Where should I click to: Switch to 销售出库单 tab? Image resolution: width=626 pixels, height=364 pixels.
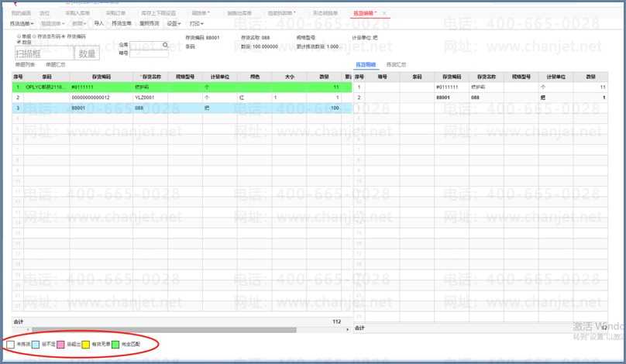pos(239,13)
